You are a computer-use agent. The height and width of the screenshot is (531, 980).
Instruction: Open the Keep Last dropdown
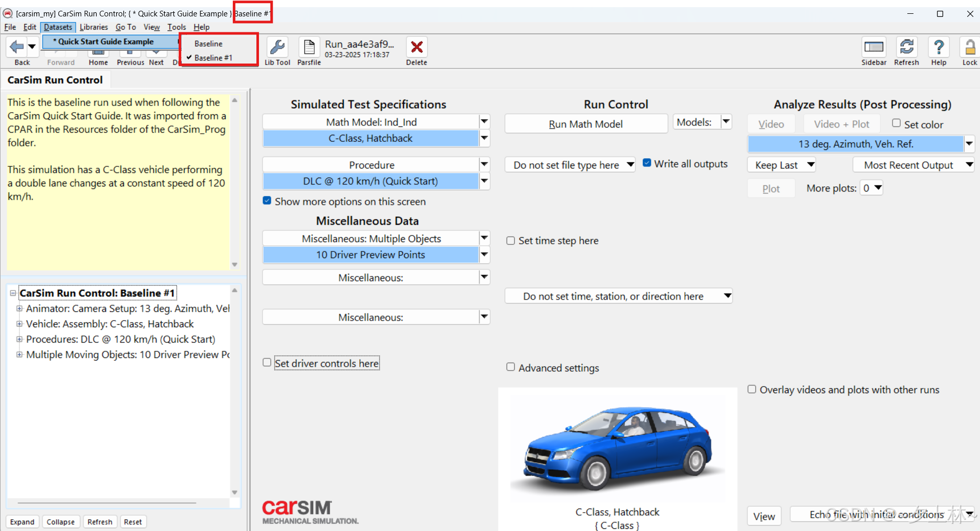coord(781,165)
